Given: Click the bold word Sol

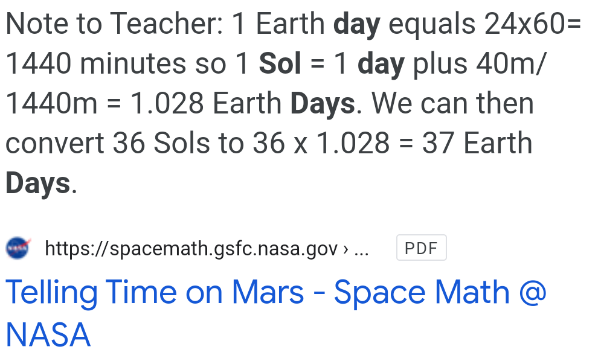Looking at the screenshot, I should [x=280, y=63].
